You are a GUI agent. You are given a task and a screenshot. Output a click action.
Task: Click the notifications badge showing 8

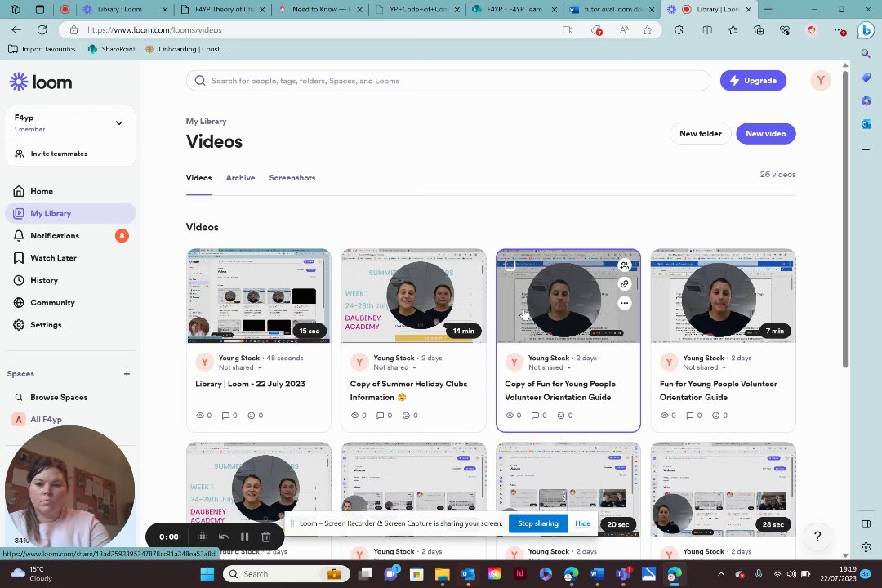[x=122, y=236]
